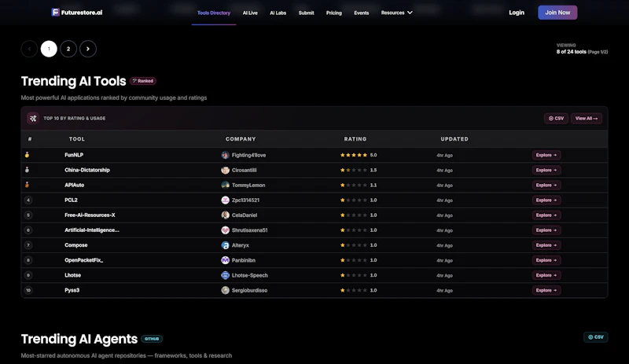Download Trending AI Tools CSV
Viewport: 629px width, 364px height.
pyautogui.click(x=556, y=119)
